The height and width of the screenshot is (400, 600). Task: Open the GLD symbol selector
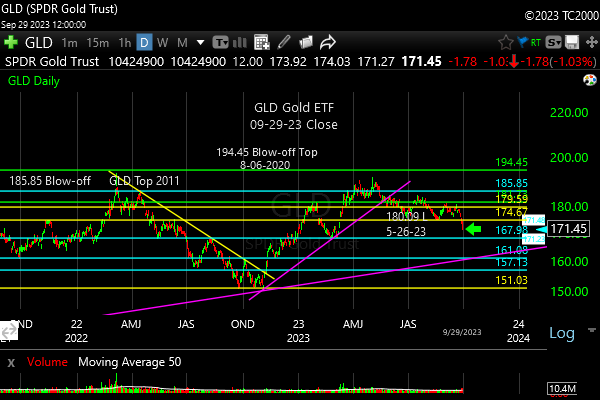pos(38,43)
